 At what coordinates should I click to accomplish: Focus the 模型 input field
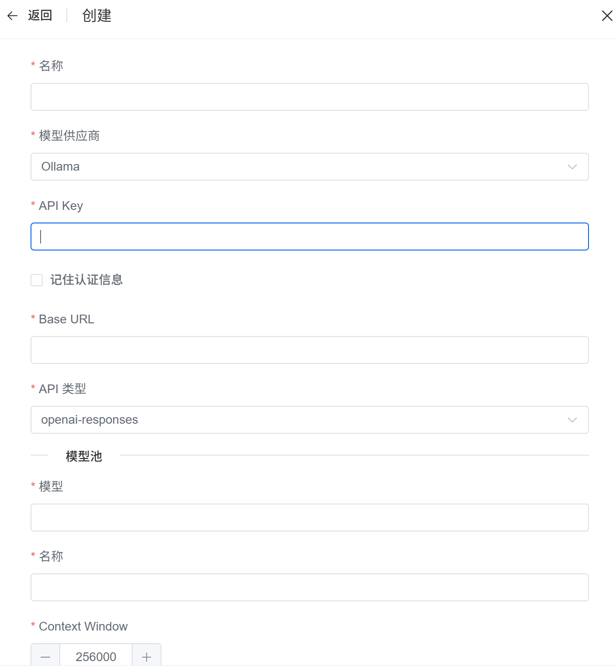point(309,518)
